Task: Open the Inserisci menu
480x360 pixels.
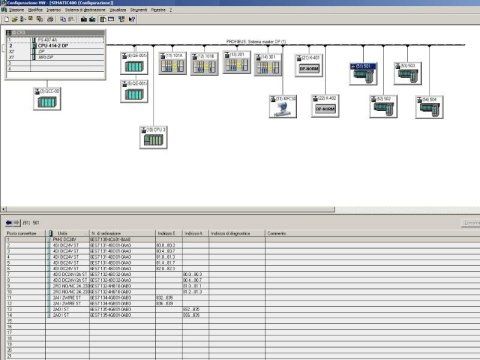Action: click(x=54, y=10)
